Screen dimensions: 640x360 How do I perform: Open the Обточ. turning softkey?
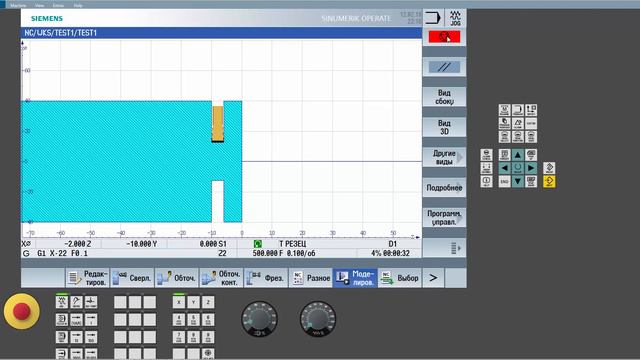click(x=177, y=278)
